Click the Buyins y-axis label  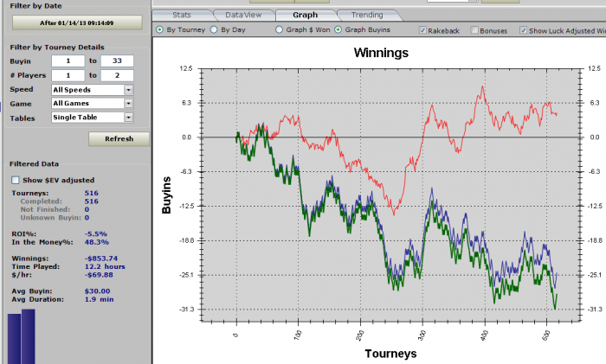pos(166,195)
